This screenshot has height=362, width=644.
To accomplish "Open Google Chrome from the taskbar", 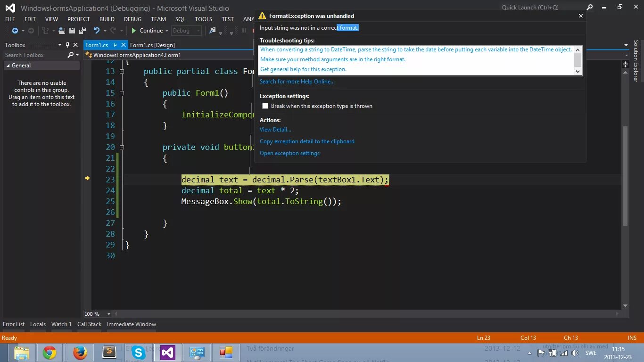I will 50,352.
